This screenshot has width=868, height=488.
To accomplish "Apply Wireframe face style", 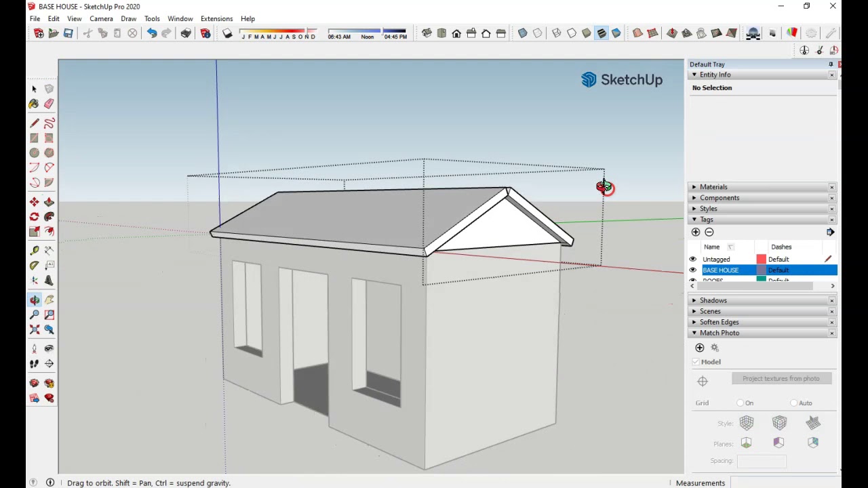I will pos(557,33).
